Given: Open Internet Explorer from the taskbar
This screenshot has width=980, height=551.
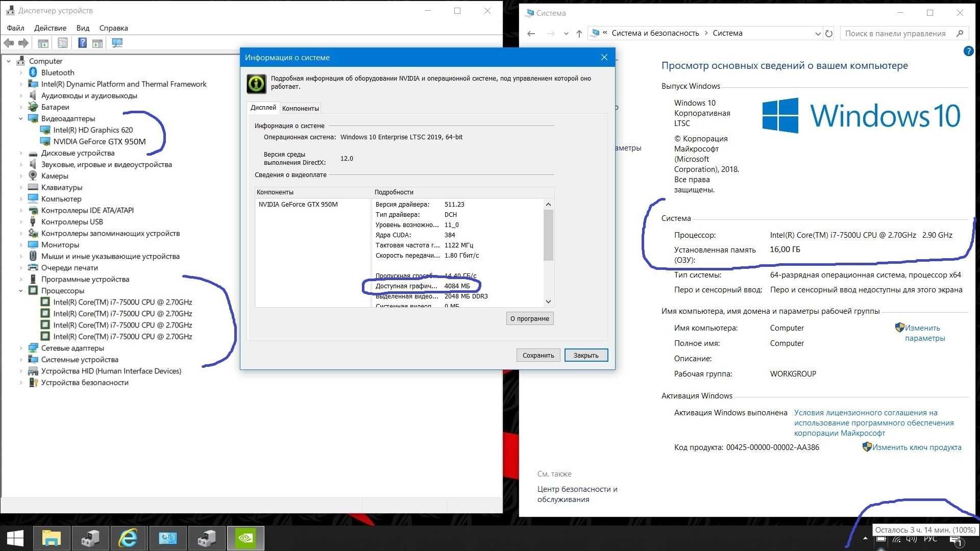Looking at the screenshot, I should coord(128,538).
